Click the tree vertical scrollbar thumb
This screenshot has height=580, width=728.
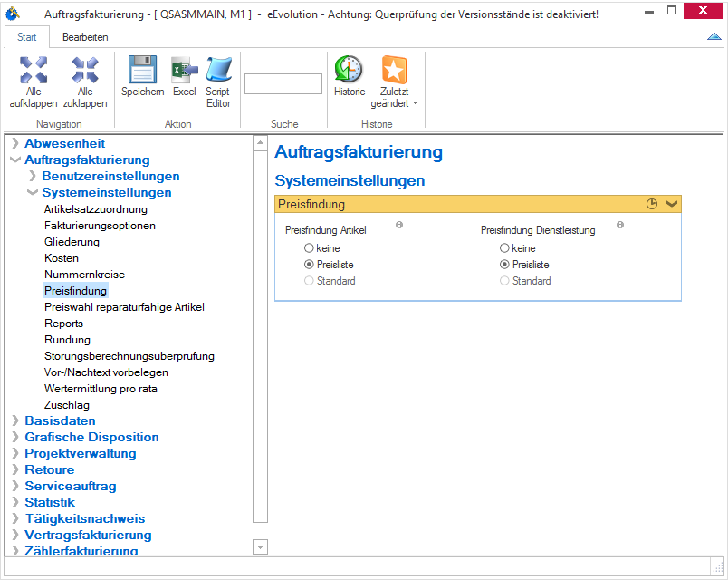260,337
